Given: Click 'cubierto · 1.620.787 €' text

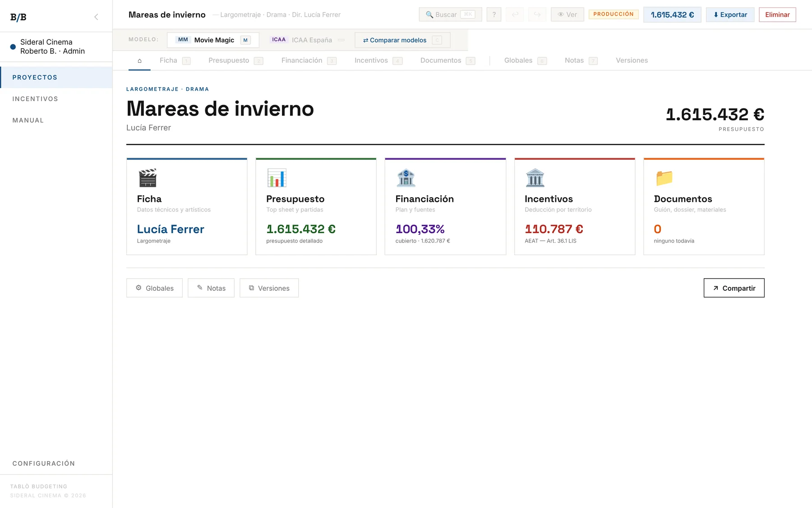Looking at the screenshot, I should [423, 241].
